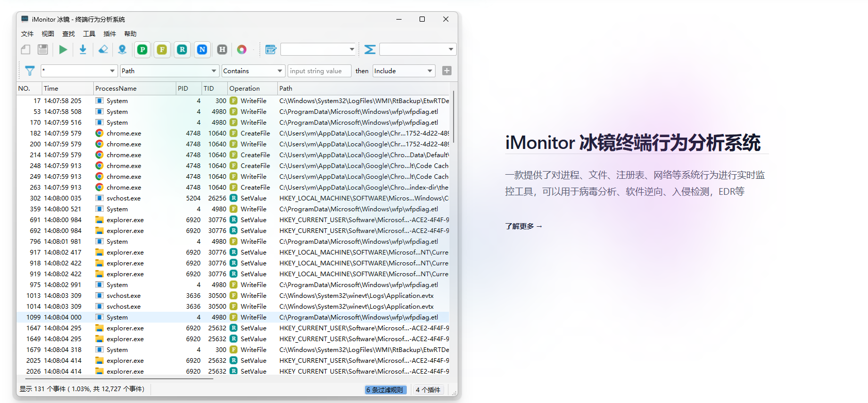This screenshot has height=403, width=868.
Task: Click CreateFile F icon in row 214
Action: (x=233, y=155)
